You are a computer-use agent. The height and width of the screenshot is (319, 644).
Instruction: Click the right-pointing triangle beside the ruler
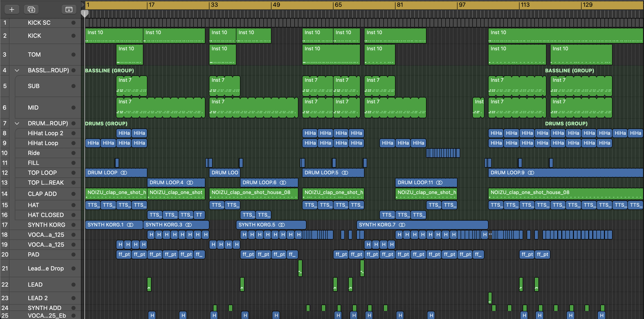[83, 4]
